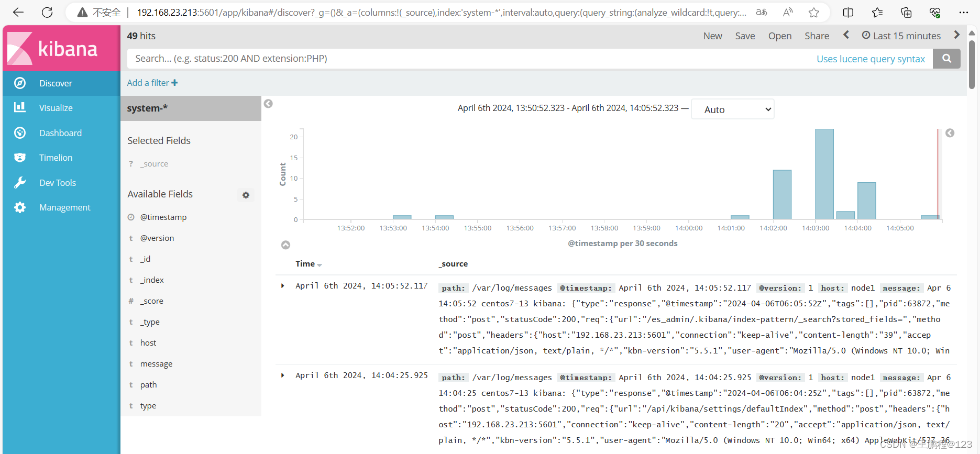The height and width of the screenshot is (454, 980).
Task: Expand the 14:04:25.925 log row
Action: tap(283, 375)
